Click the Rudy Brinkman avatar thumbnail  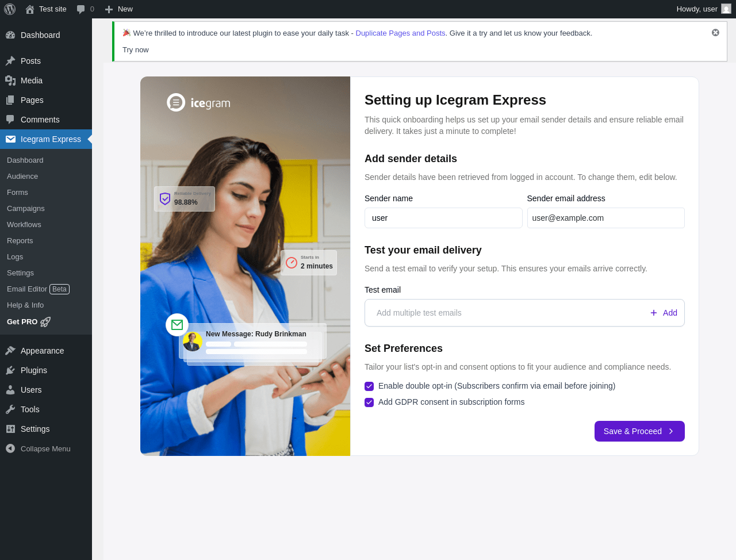click(x=192, y=342)
